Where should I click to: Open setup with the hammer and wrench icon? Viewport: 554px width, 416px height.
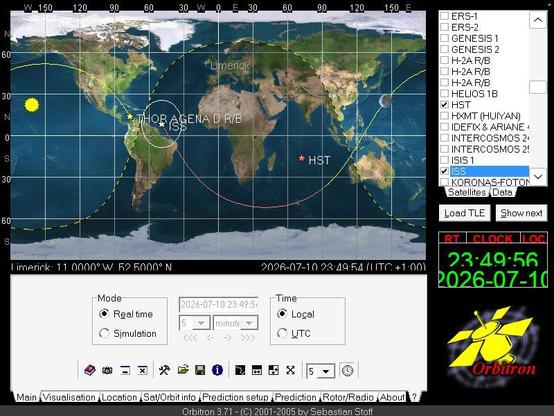pyautogui.click(x=164, y=370)
